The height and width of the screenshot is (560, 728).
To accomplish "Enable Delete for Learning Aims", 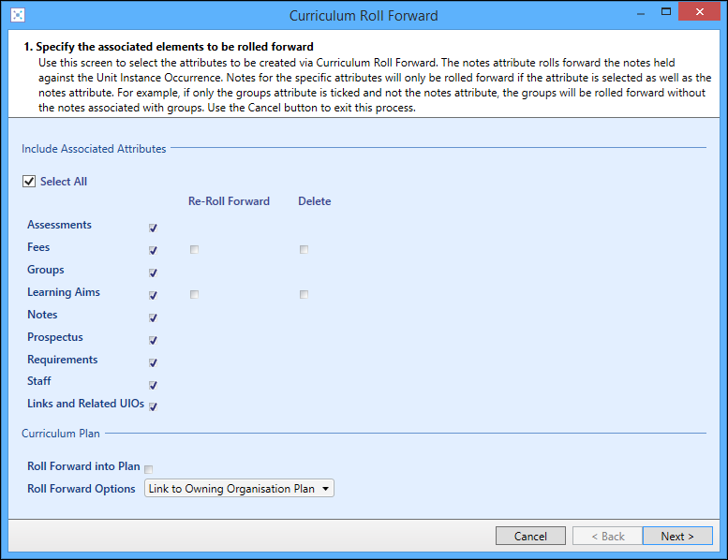I will 304,295.
